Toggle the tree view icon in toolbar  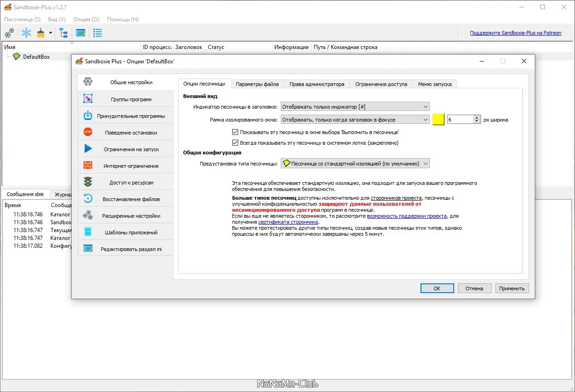(63, 33)
